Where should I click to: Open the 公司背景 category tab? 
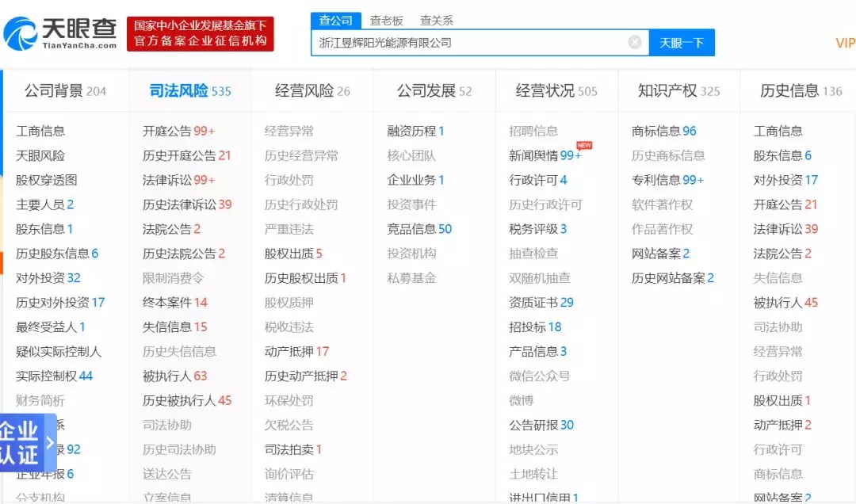tap(60, 90)
